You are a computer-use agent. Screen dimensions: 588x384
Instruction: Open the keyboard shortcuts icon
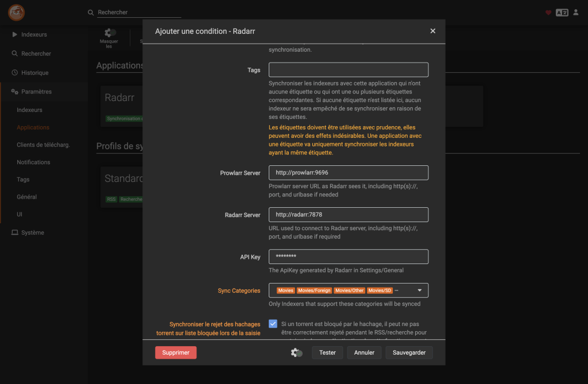click(x=562, y=13)
